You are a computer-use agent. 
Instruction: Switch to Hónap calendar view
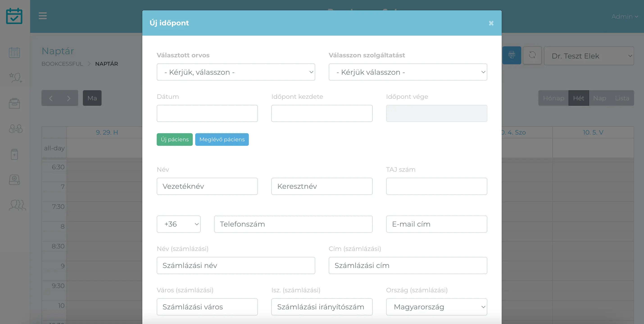(x=553, y=98)
